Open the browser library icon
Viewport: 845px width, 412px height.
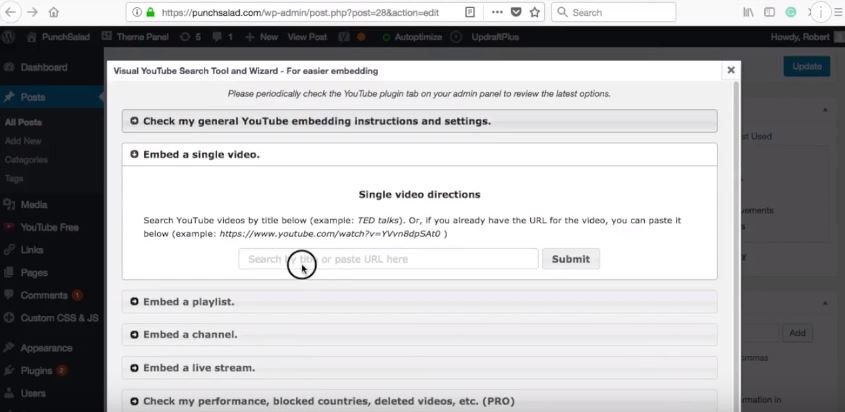749,12
